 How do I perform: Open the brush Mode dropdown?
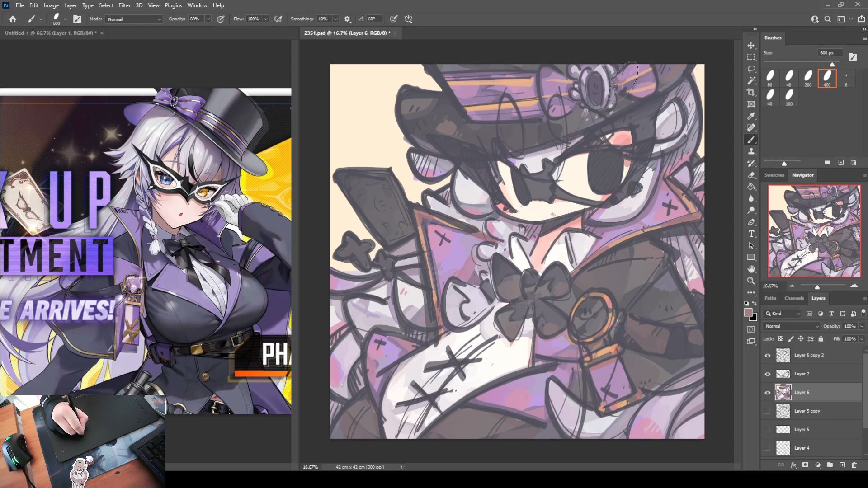pyautogui.click(x=134, y=19)
